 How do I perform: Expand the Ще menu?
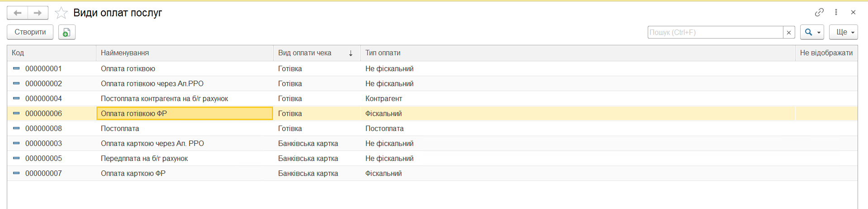coord(843,32)
